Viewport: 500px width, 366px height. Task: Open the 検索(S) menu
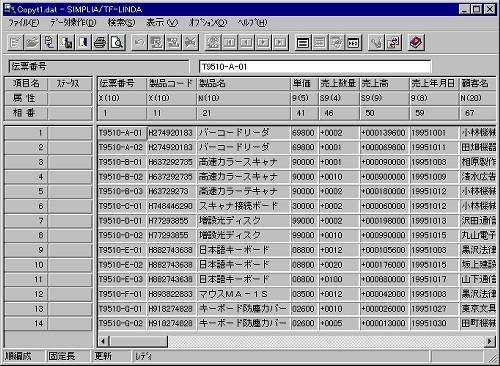(121, 23)
